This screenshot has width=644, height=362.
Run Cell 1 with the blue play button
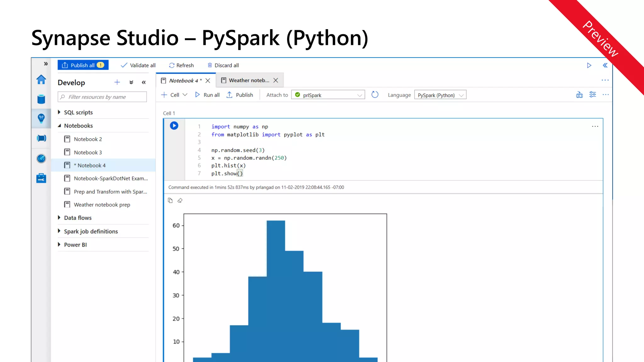174,126
